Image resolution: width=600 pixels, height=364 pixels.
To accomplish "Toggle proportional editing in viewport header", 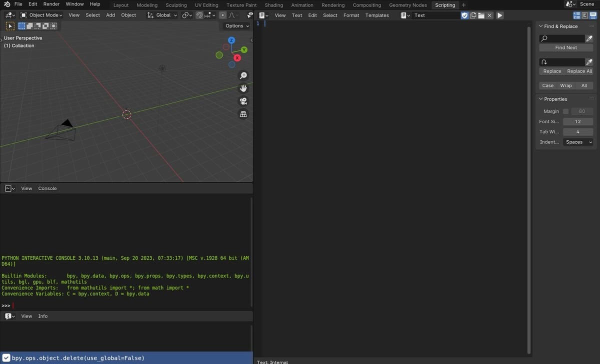I will click(x=223, y=15).
